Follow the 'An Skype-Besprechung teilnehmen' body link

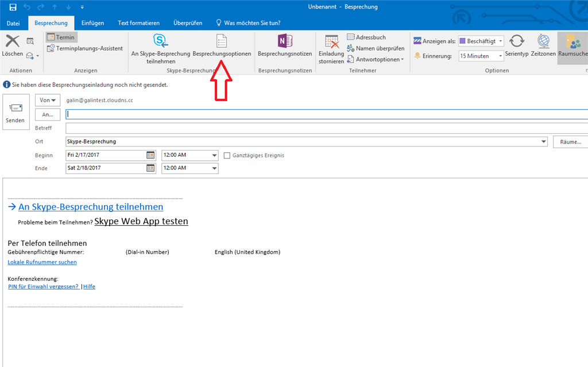pos(91,207)
